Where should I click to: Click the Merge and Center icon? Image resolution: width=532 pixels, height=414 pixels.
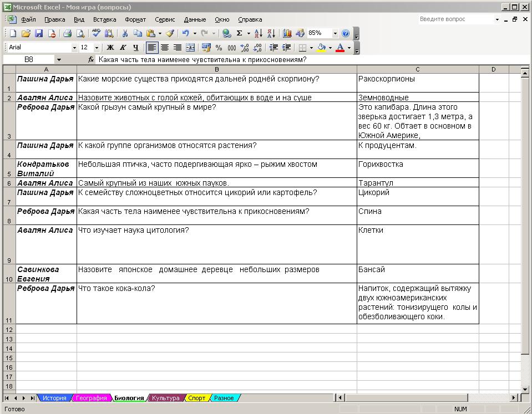[x=190, y=48]
